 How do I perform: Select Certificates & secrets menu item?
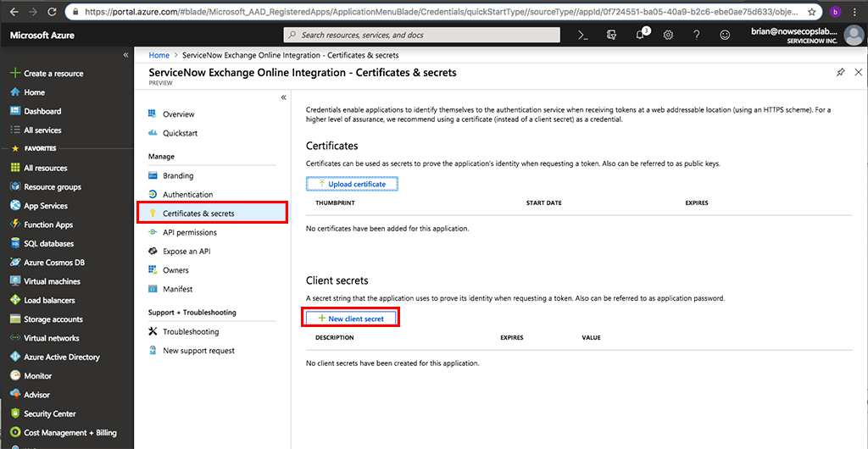pyautogui.click(x=212, y=213)
